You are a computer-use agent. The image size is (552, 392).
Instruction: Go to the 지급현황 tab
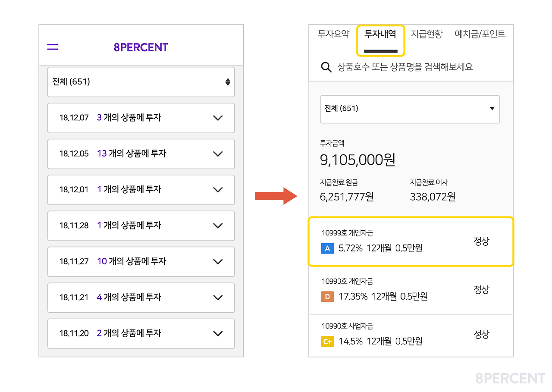(x=427, y=34)
